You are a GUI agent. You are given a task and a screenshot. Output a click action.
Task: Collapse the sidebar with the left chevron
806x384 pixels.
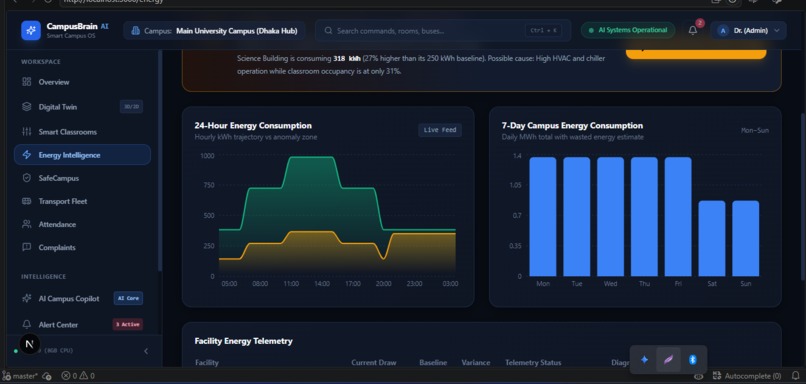146,351
